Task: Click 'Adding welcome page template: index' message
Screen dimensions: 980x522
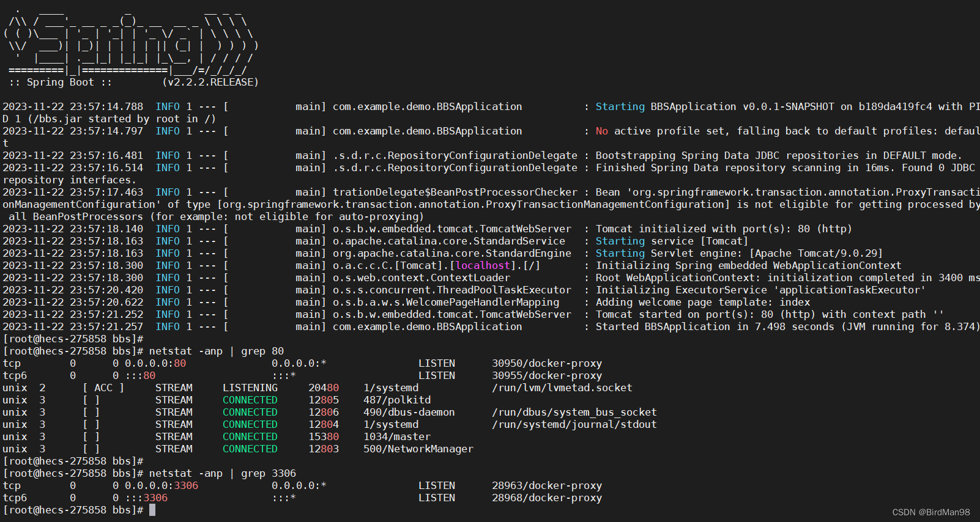Action: 703,302
